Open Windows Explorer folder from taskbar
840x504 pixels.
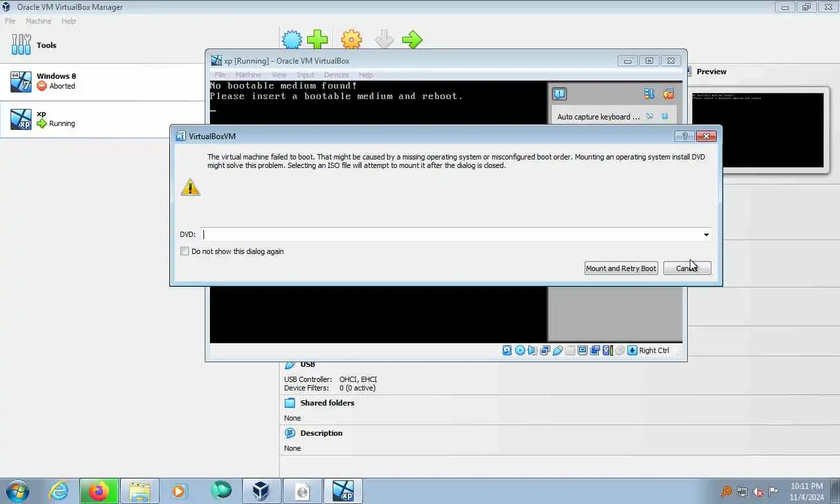point(140,491)
